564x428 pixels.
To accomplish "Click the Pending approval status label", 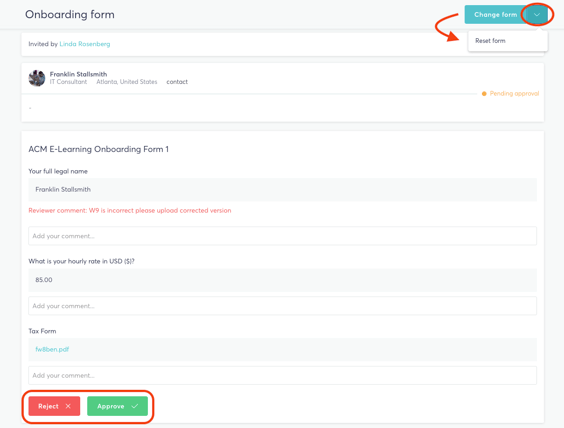I will [514, 94].
